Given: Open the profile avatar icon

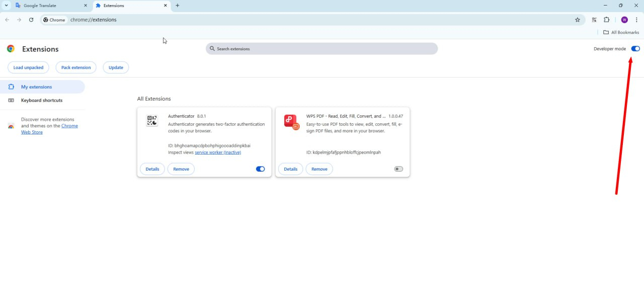Looking at the screenshot, I should coord(624,20).
